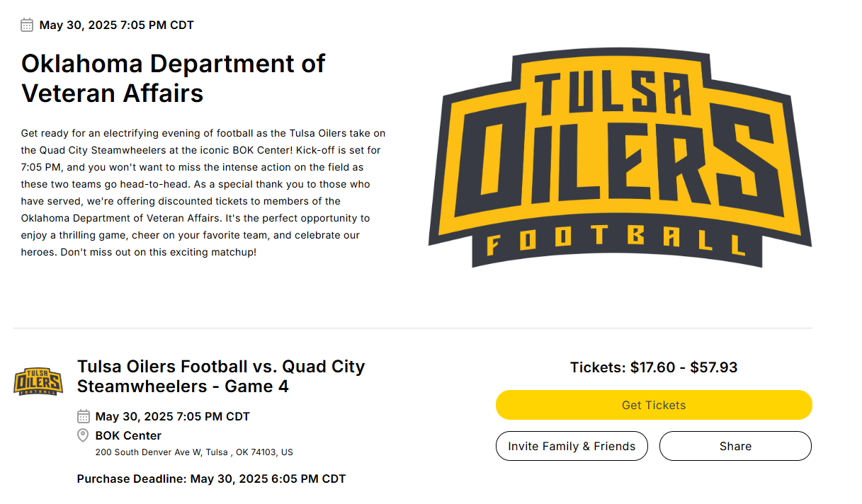Viewport: 862px width, 504px height.
Task: Click the location pin icon near BOK Center
Action: point(83,435)
